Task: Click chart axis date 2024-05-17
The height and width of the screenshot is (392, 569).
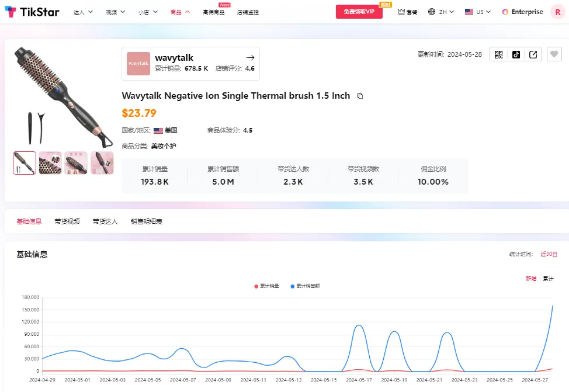Action: tap(359, 380)
